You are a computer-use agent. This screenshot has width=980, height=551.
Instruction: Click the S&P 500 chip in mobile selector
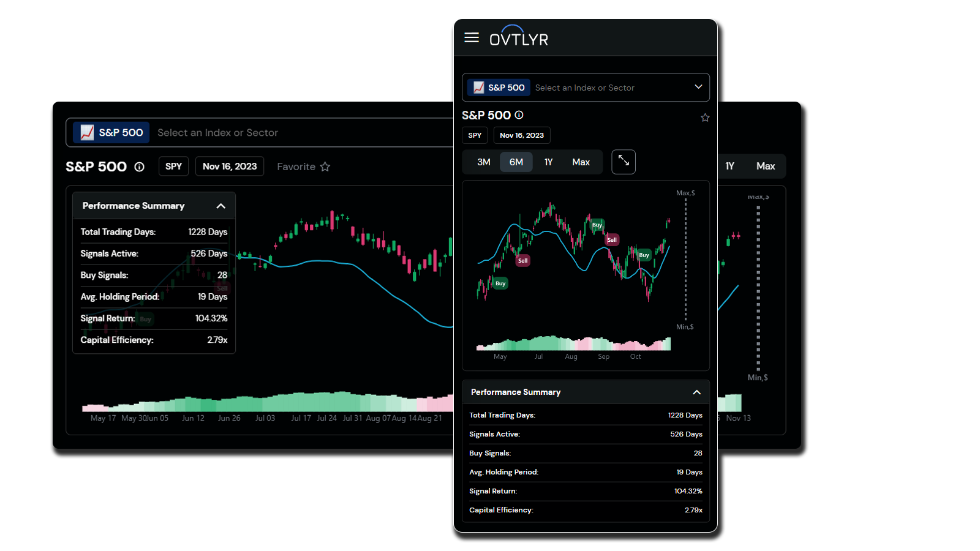[x=499, y=88]
